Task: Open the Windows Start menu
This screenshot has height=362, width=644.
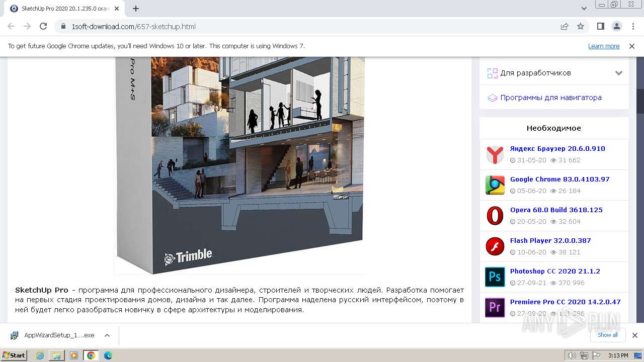Action: pos(14,355)
